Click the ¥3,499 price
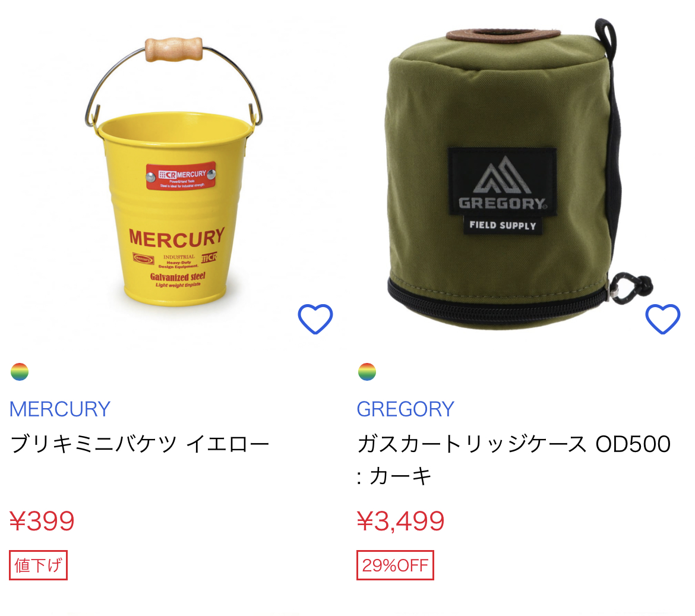This screenshot has width=695, height=616. click(x=401, y=521)
